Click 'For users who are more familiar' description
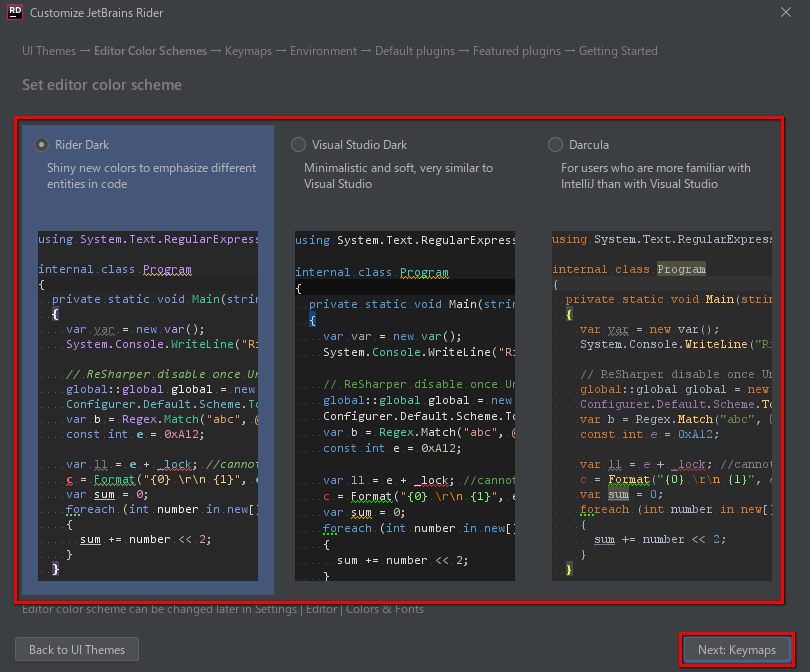810x672 pixels. (656, 176)
